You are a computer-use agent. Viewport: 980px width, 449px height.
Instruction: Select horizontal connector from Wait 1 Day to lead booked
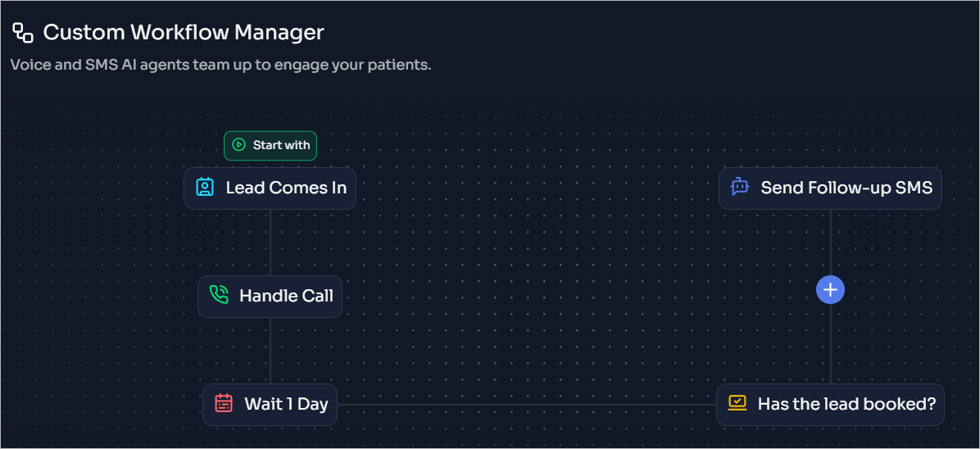click(x=527, y=405)
